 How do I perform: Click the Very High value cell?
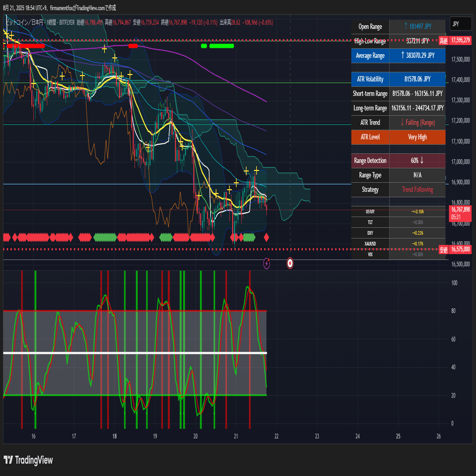(x=418, y=137)
